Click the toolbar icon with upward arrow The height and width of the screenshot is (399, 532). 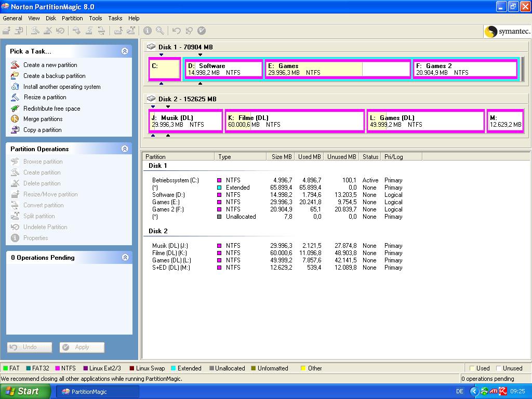(x=118, y=31)
